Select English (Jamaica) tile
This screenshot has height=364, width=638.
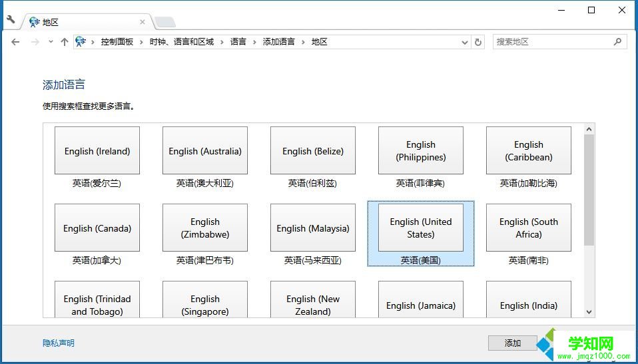tap(421, 299)
